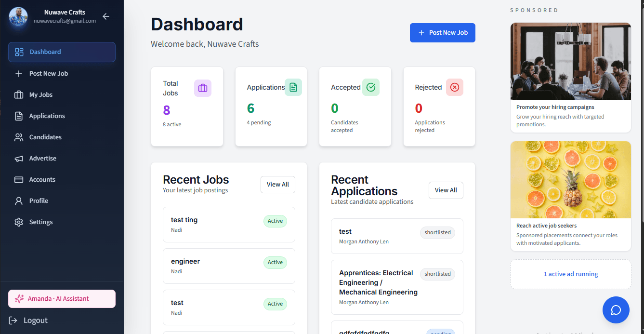Open the floating chat bubble icon

coord(616,310)
